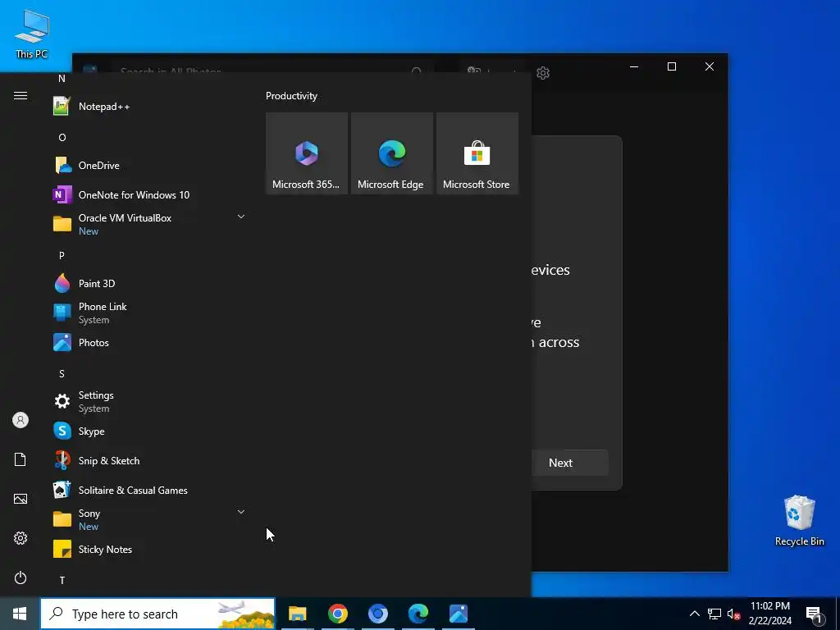
Task: Jump to letter O section header
Action: [62, 138]
